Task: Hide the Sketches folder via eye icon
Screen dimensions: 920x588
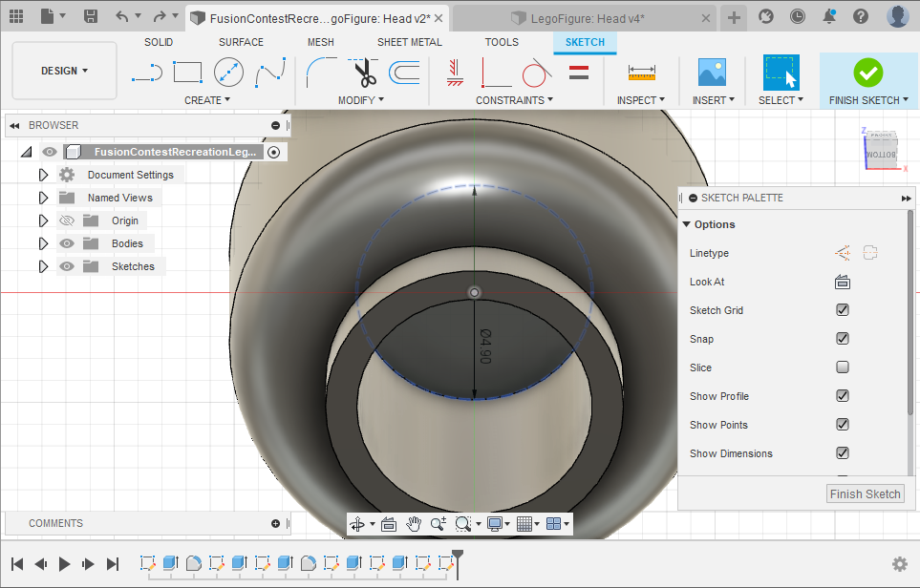Action: (67, 266)
